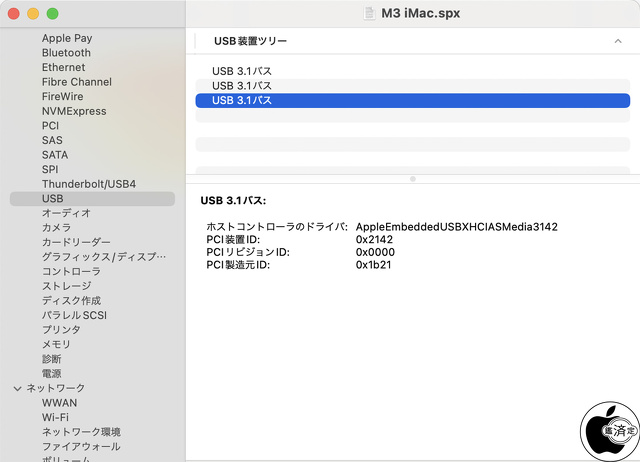This screenshot has height=462, width=640.
Task: Click the green zoom window button
Action: [x=52, y=14]
